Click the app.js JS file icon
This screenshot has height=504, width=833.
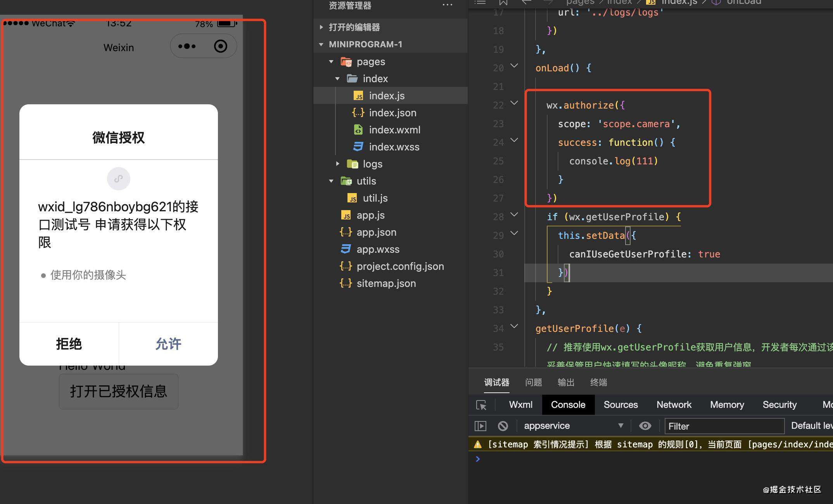[x=346, y=215]
